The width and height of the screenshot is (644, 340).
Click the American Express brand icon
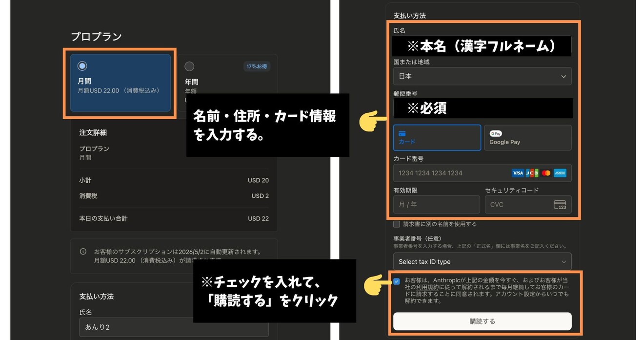(x=560, y=173)
